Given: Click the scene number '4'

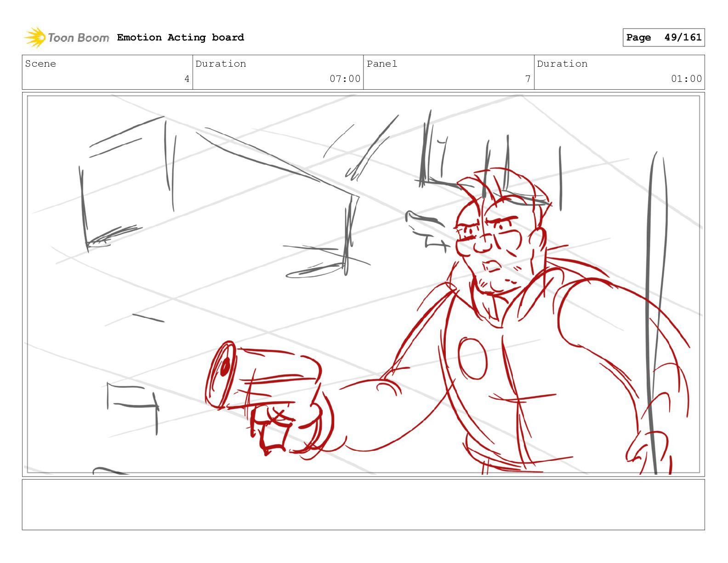Looking at the screenshot, I should 187,79.
